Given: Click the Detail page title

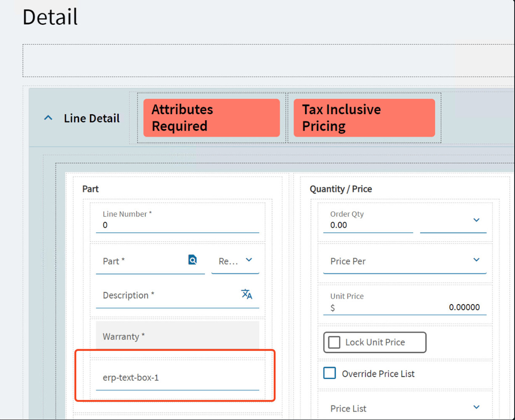Looking at the screenshot, I should coord(50,17).
